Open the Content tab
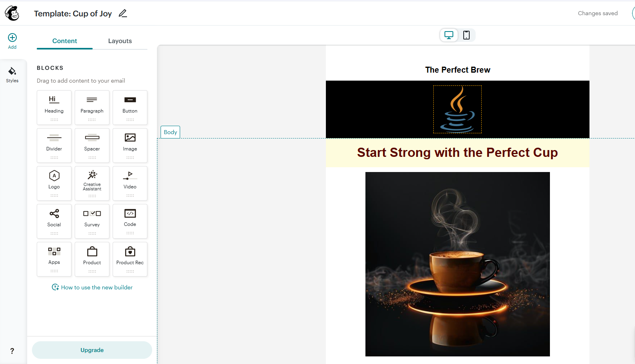 (x=65, y=41)
